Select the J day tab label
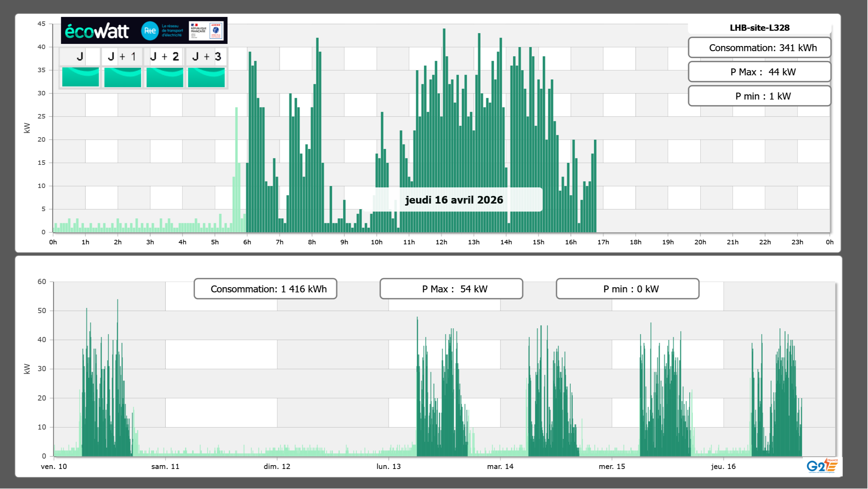Image resolution: width=868 pixels, height=489 pixels. click(80, 56)
